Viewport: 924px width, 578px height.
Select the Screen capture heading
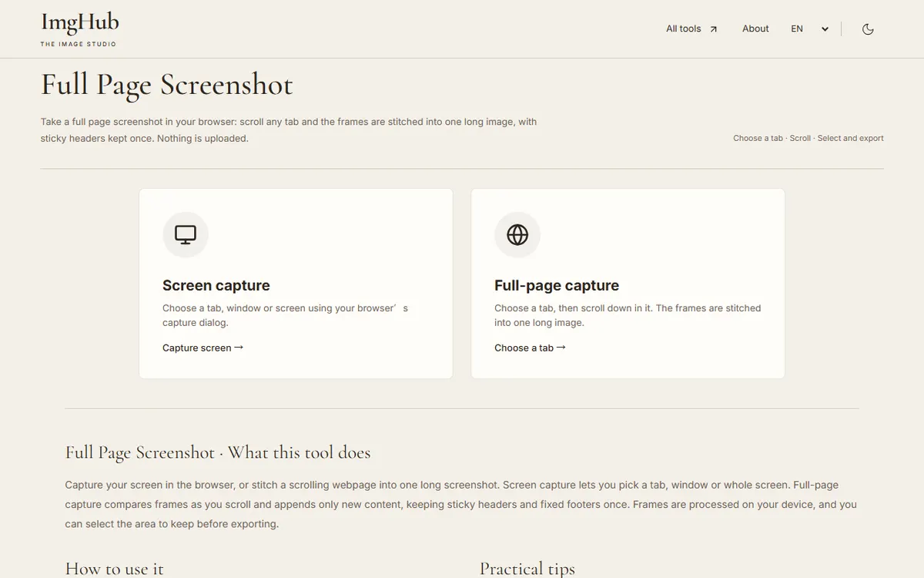pos(216,285)
